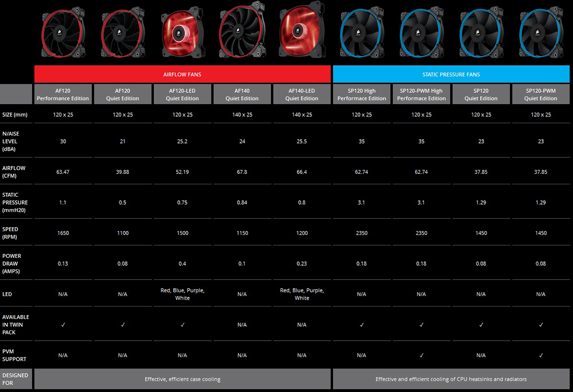Click the AF120 Performance Edition column header
Screen dimensions: 573x392
(x=63, y=94)
